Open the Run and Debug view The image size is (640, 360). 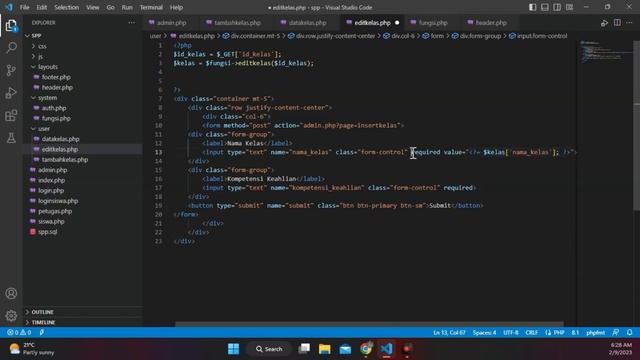point(11,93)
